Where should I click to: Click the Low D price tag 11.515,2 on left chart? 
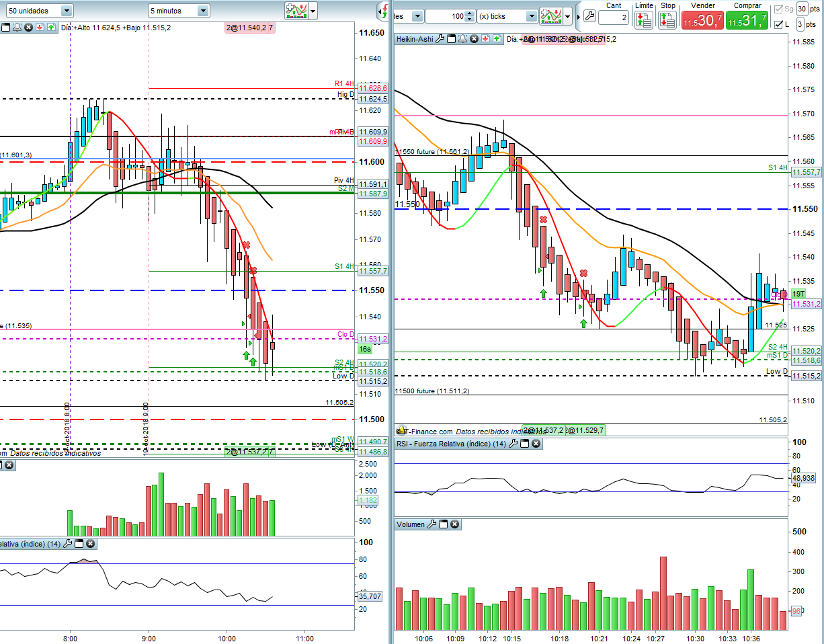coord(372,381)
